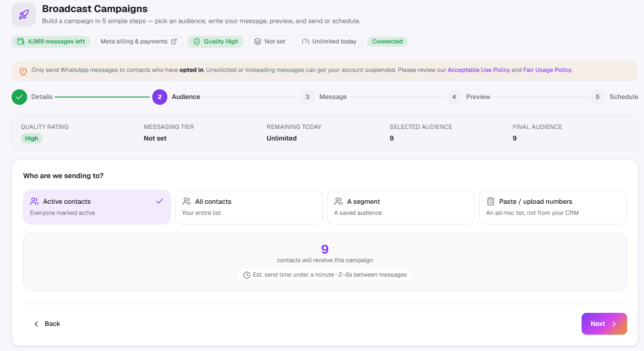Click the clipboard icon on Paste / upload numbers
This screenshot has width=644, height=351.
coord(491,201)
